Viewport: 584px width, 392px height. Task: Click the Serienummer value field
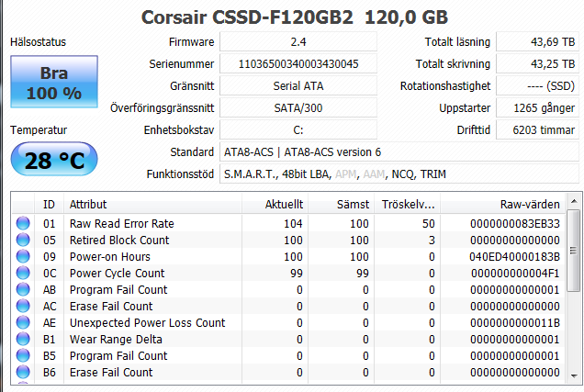point(298,63)
